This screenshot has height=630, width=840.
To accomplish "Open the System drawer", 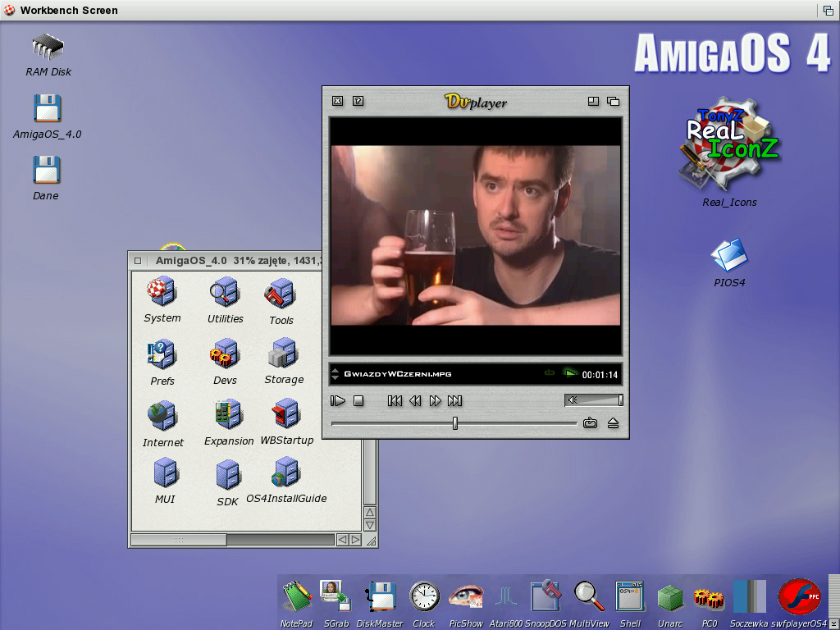I will click(x=162, y=293).
